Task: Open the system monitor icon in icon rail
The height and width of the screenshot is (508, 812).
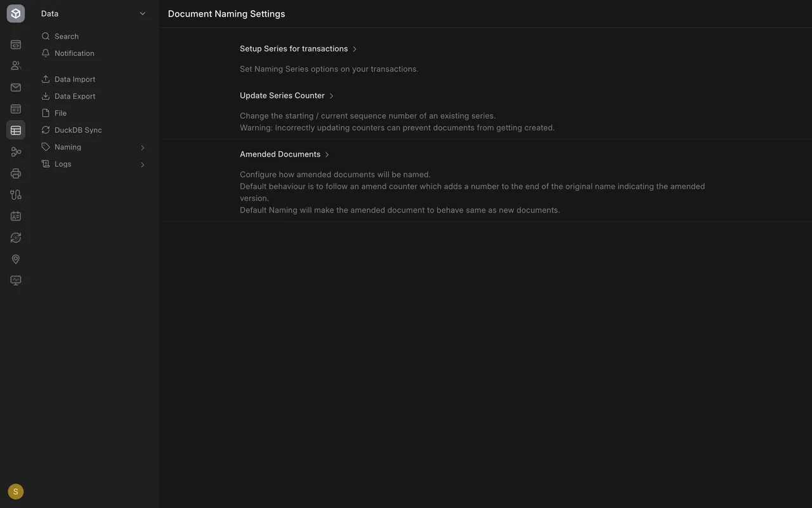Action: tap(16, 281)
